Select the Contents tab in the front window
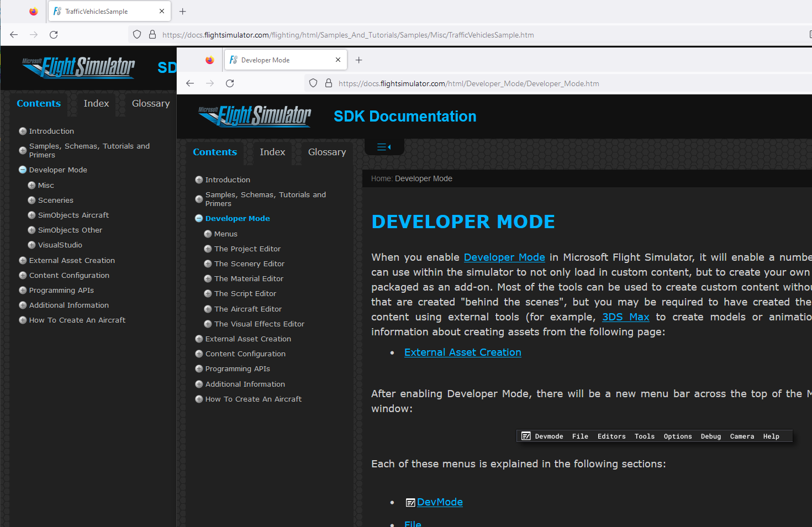 pos(215,152)
